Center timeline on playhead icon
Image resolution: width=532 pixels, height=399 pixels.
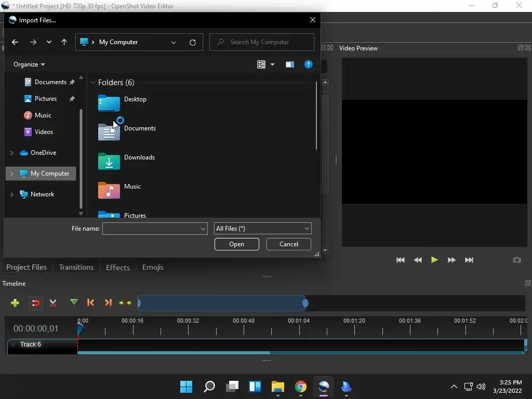(x=125, y=303)
